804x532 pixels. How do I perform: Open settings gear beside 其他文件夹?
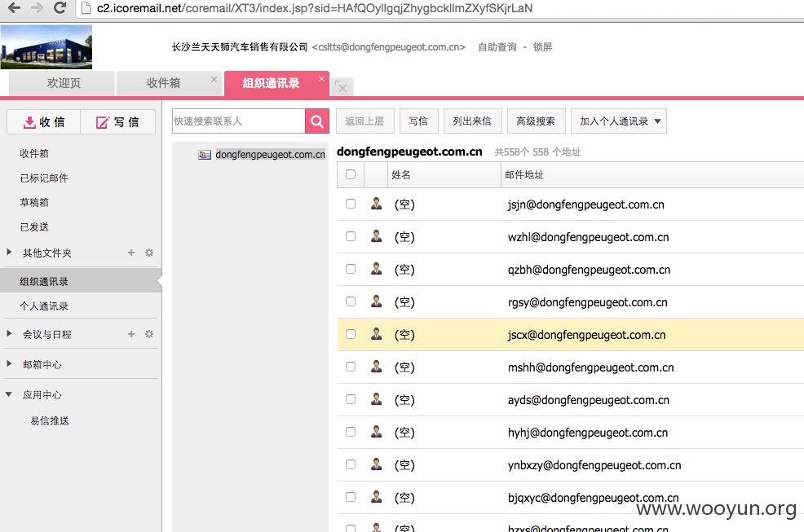pyautogui.click(x=149, y=253)
